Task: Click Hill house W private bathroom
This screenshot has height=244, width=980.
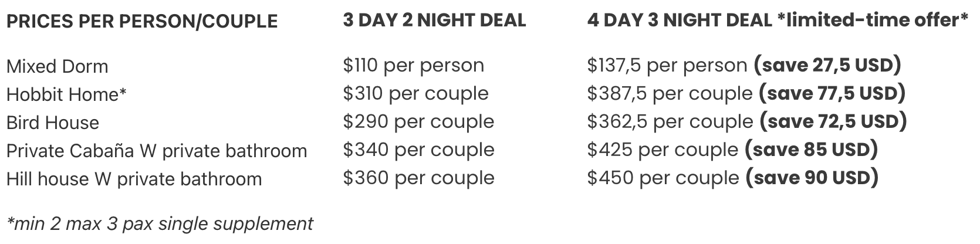Action: [134, 179]
